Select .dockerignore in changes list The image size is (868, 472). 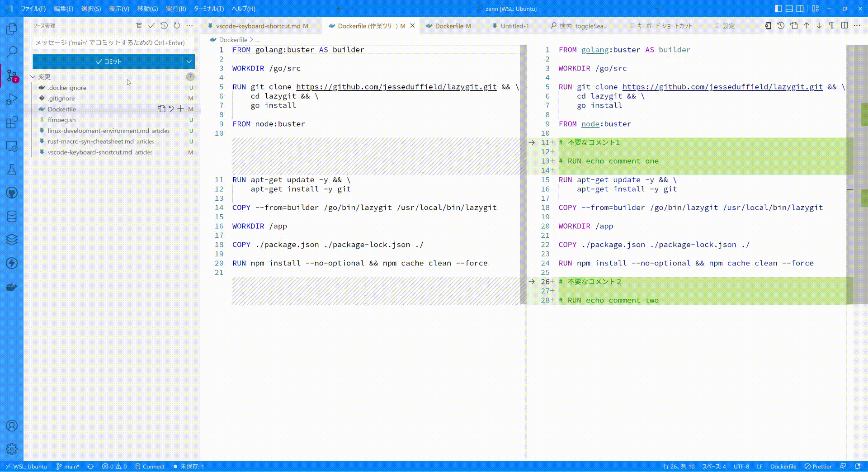click(113, 88)
